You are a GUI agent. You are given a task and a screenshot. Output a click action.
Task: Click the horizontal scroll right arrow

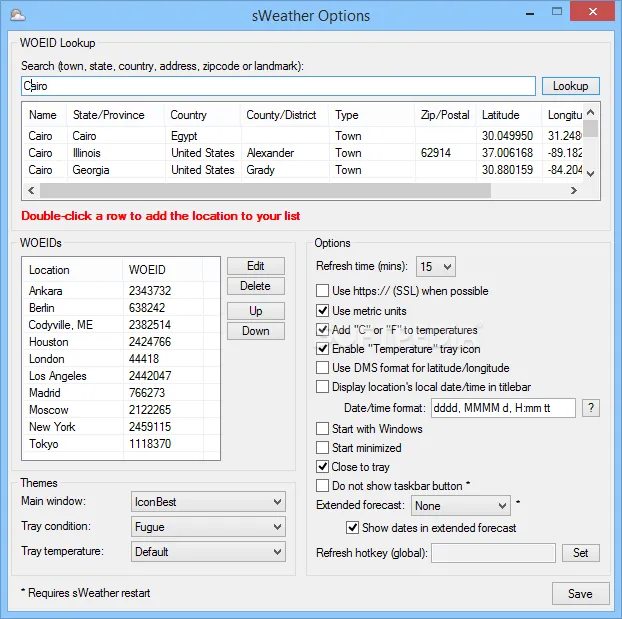pyautogui.click(x=574, y=190)
